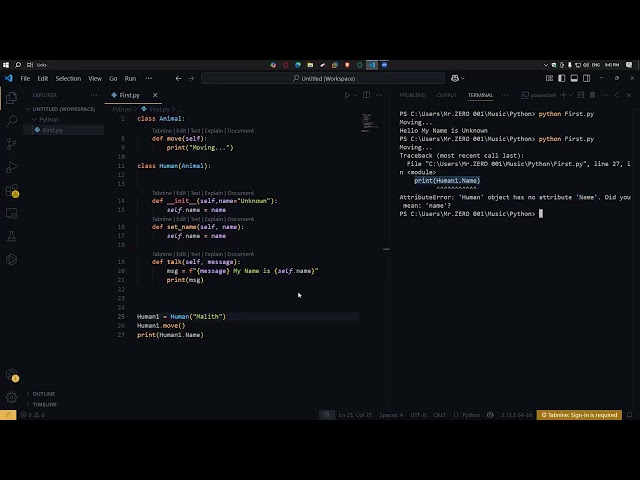Screen dimensions: 640x480
Task: Open the Edit menu
Action: 43,78
